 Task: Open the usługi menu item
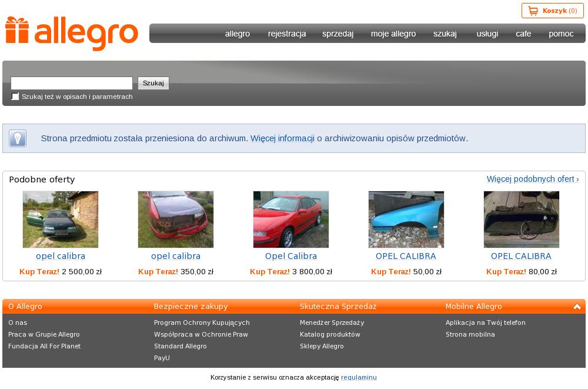tap(487, 34)
